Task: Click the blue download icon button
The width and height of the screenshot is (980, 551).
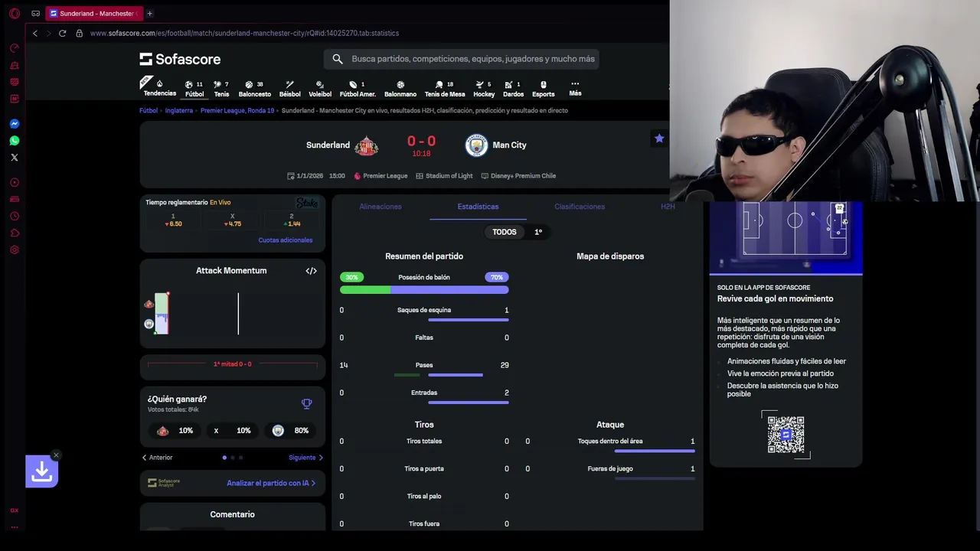Action: [x=42, y=471]
